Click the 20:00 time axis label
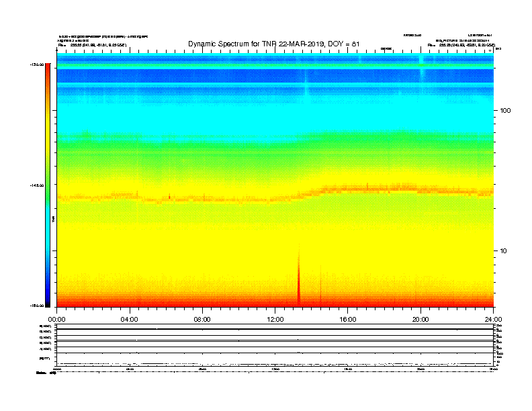 (x=420, y=320)
